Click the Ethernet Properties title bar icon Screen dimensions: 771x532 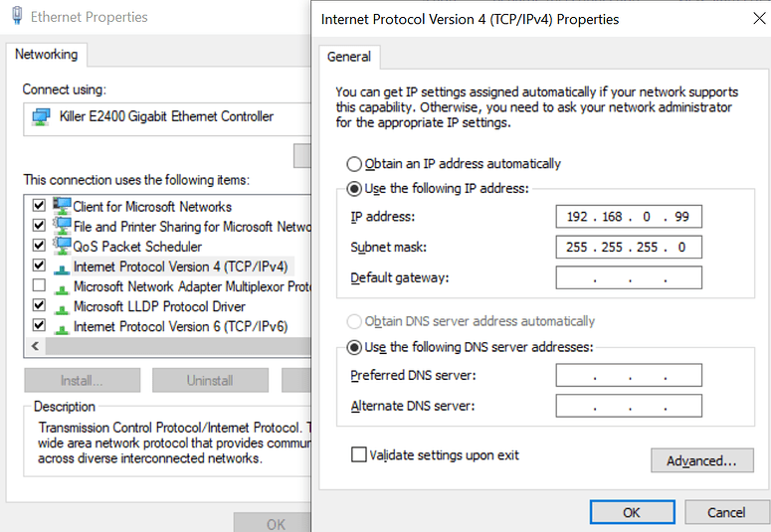click(17, 17)
